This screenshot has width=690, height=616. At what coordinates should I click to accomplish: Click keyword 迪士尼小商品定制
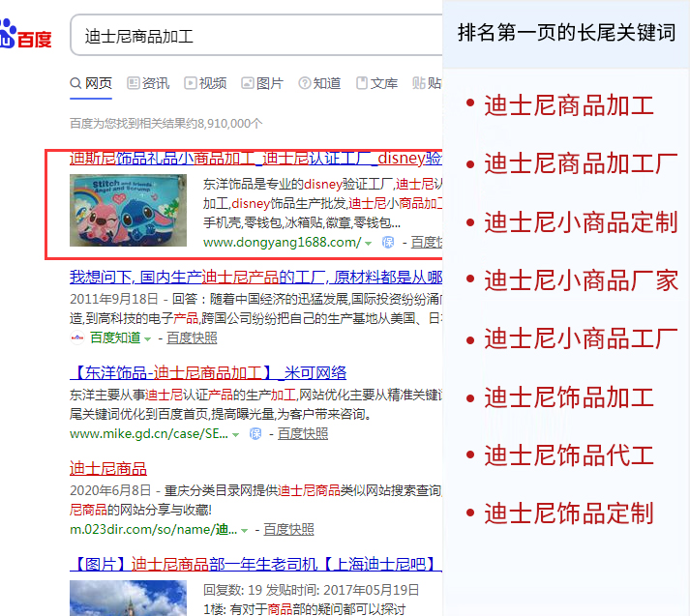tap(581, 222)
